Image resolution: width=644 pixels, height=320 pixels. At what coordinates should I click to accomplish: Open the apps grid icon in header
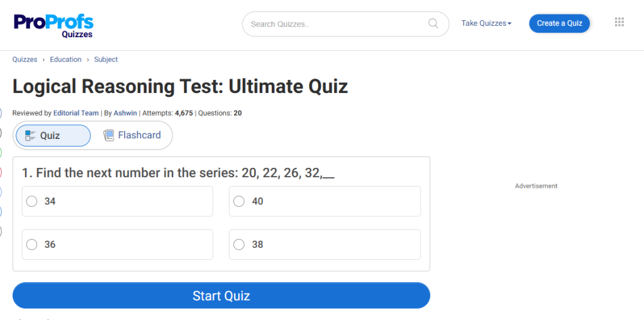[x=619, y=23]
